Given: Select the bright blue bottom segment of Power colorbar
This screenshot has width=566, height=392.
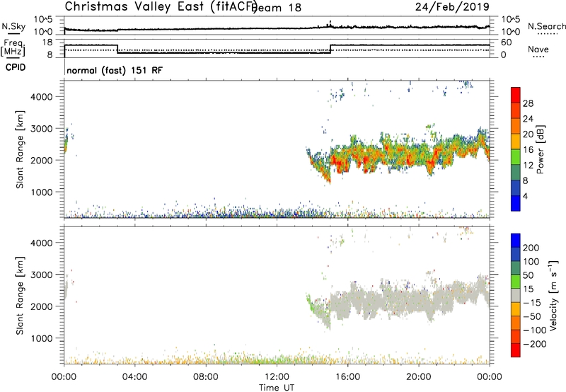Looking at the screenshot, I should 516,203.
